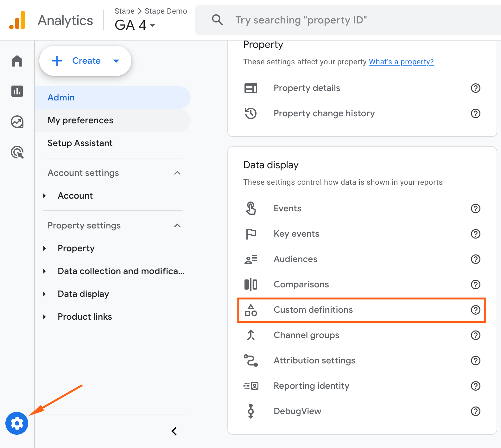501x448 pixels.
Task: Open the Reports bar chart icon
Action: tap(17, 91)
